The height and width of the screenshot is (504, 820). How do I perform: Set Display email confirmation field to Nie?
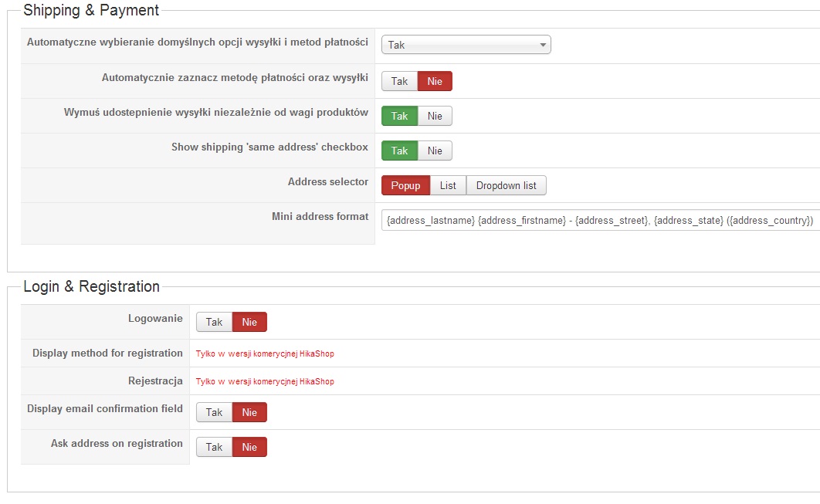pyautogui.click(x=249, y=412)
